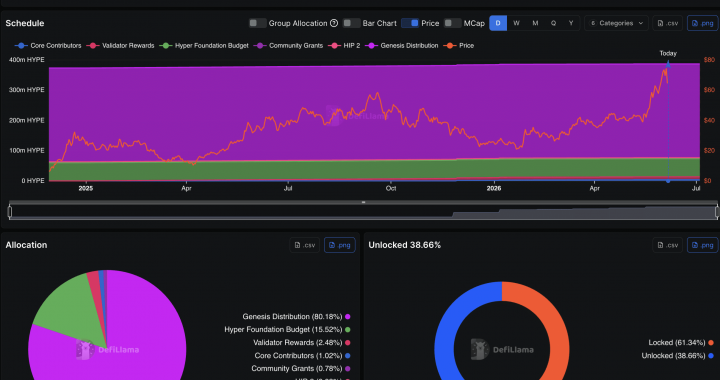The width and height of the screenshot is (720, 380).
Task: Switch to the W weekly interval
Action: tap(517, 23)
